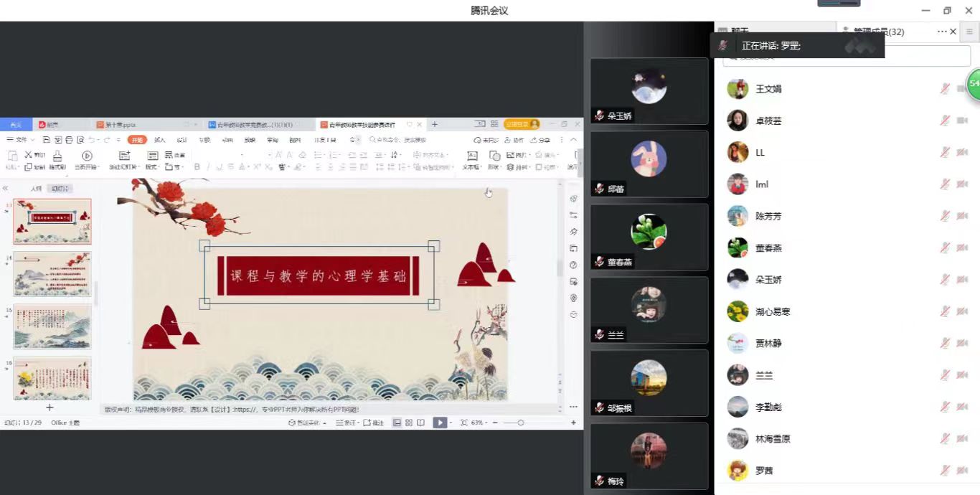Click the 分享 share button

tap(541, 140)
